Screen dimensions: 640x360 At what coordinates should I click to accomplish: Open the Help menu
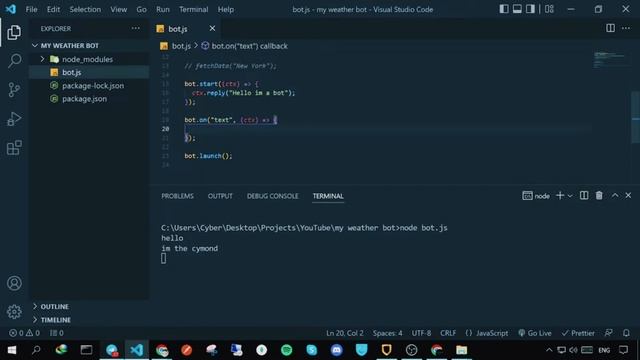tap(225, 9)
